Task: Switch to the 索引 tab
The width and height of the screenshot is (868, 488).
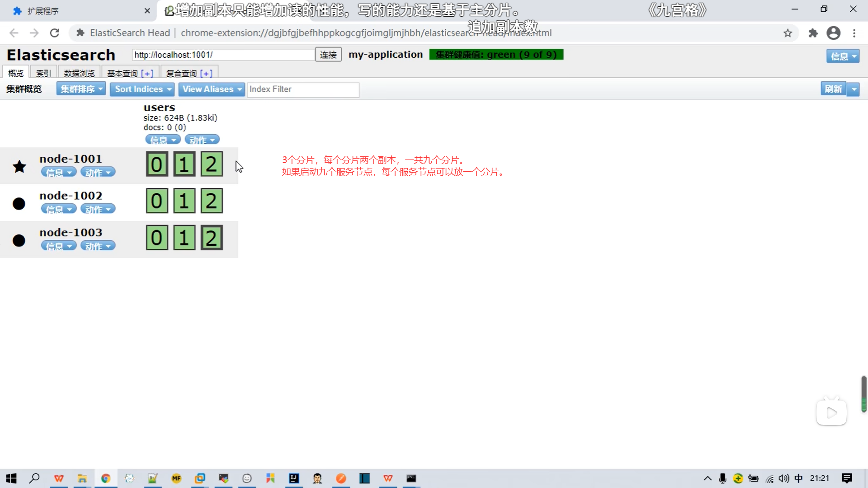Action: 43,73
